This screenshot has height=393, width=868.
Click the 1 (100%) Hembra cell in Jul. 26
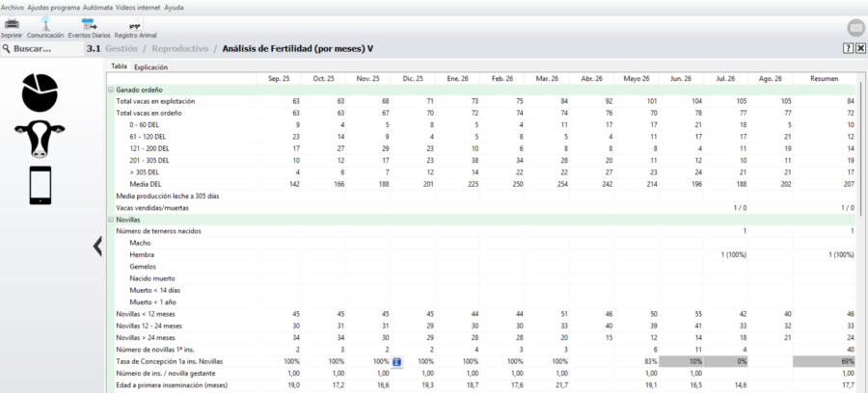pyautogui.click(x=725, y=255)
